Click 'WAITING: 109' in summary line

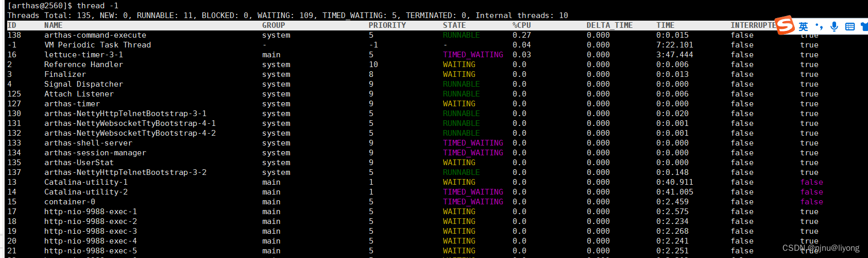pyautogui.click(x=285, y=15)
